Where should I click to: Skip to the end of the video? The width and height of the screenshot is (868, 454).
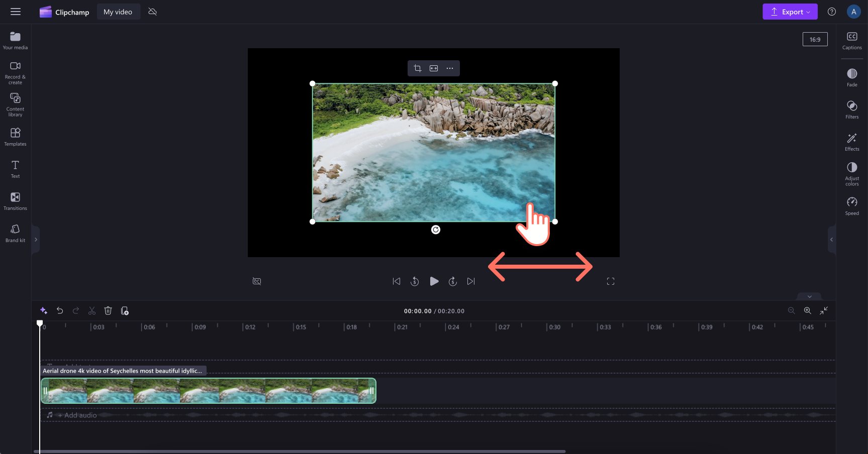pos(471,281)
